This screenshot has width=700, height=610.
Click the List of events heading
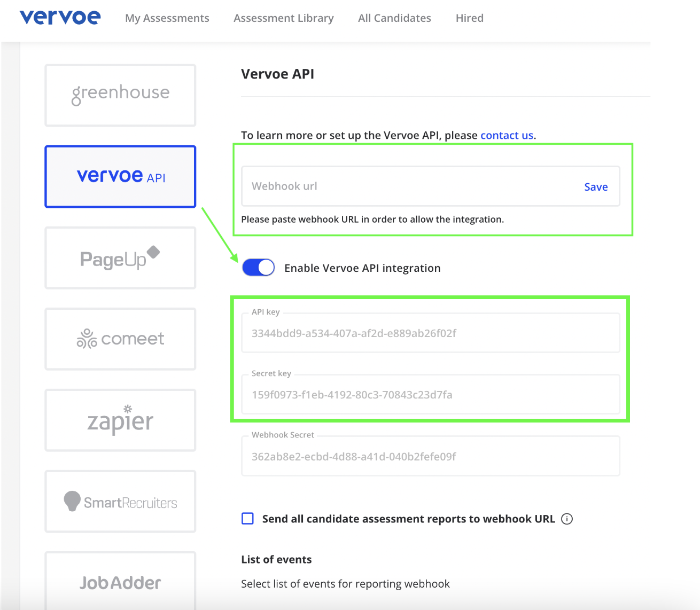276,559
